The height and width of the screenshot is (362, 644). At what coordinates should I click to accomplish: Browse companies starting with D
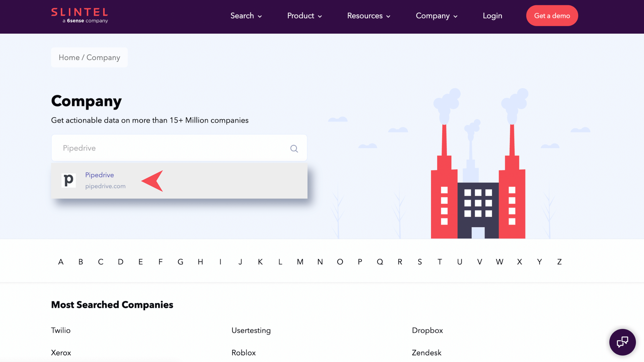tap(121, 262)
